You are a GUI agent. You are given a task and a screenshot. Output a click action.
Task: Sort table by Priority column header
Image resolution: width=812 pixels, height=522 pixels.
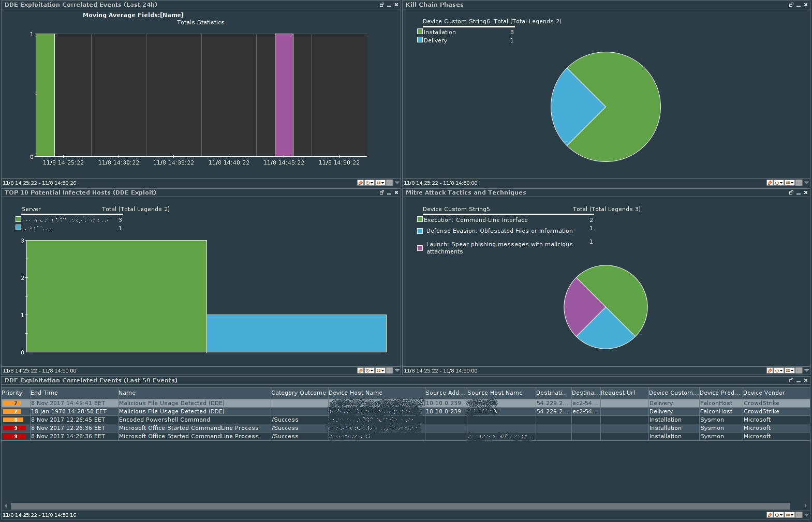(x=12, y=393)
